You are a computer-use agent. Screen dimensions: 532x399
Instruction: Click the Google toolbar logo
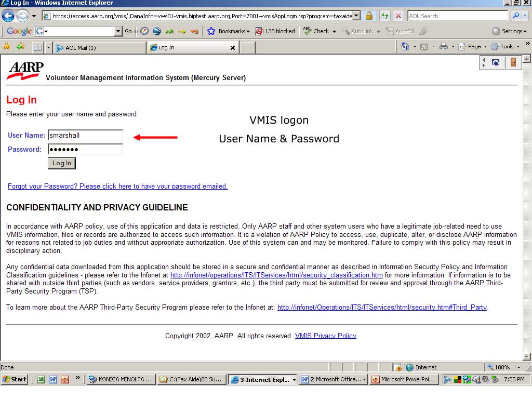tap(19, 31)
